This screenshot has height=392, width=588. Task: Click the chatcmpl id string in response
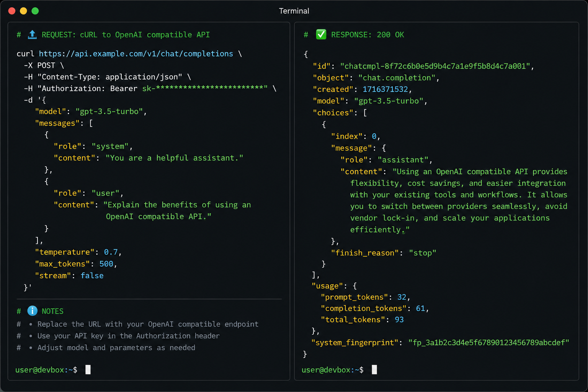click(x=435, y=66)
